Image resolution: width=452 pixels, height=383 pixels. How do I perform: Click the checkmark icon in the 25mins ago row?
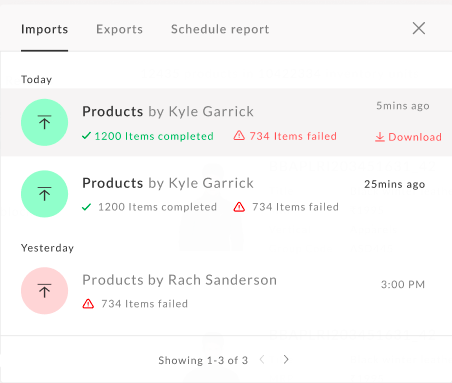click(86, 207)
